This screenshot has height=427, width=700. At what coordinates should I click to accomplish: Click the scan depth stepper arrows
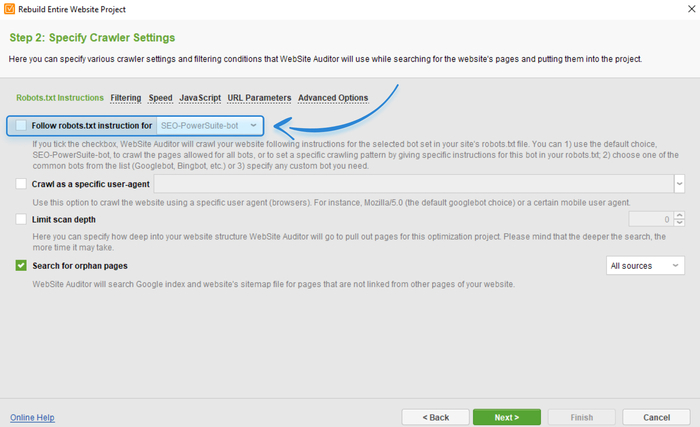[679, 219]
